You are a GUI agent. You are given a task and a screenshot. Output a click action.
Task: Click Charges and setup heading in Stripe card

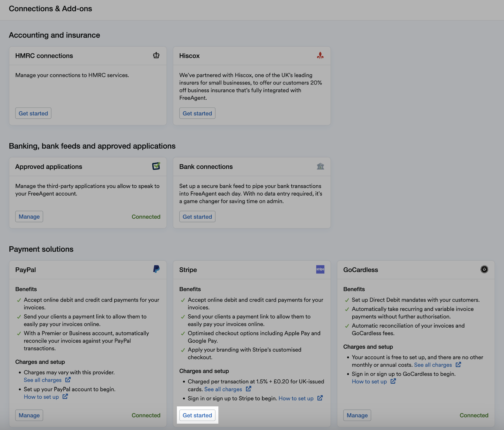(x=204, y=371)
